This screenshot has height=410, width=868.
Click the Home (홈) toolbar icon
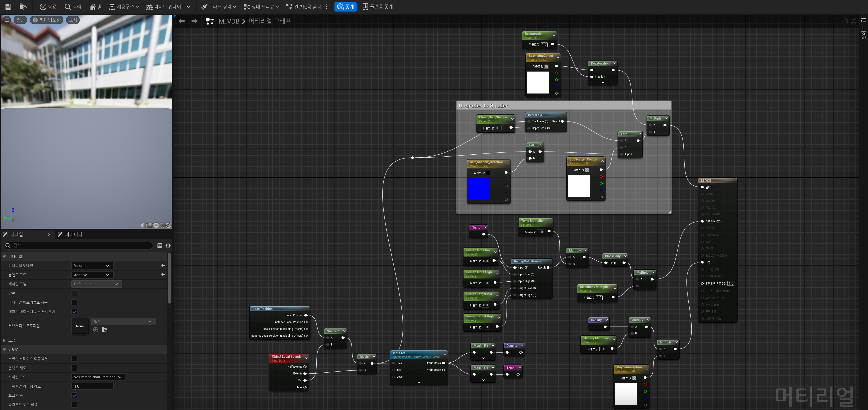pos(96,7)
